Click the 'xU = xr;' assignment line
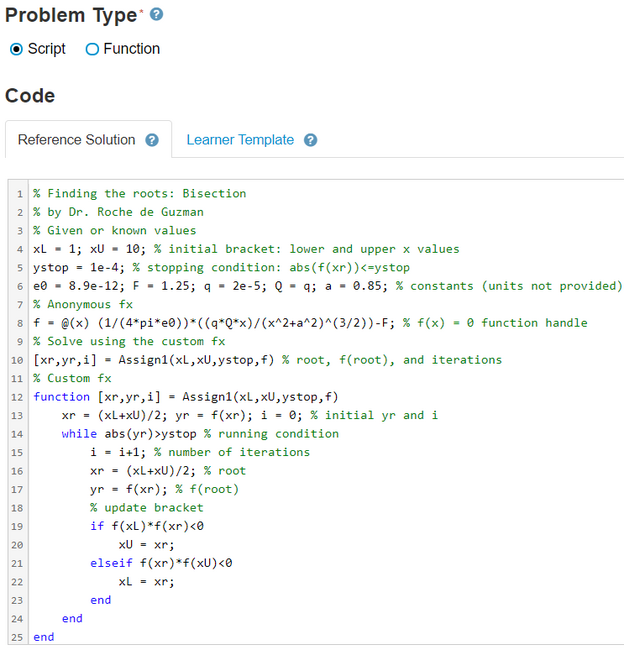The width and height of the screenshot is (624, 650). (146, 545)
